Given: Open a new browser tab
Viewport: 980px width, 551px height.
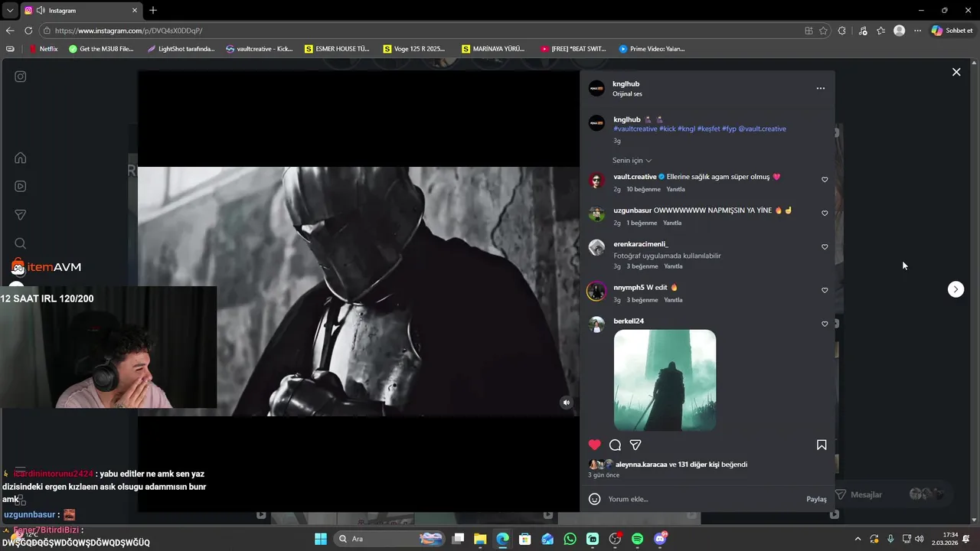Looking at the screenshot, I should (x=153, y=11).
